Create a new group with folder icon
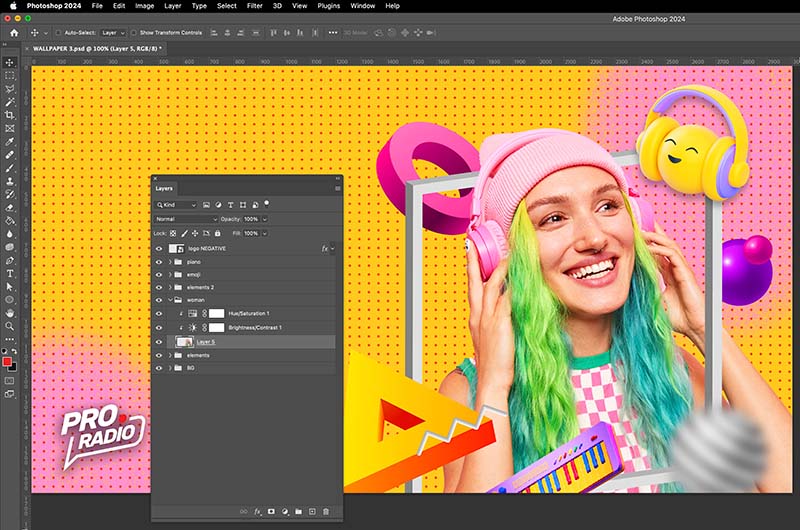The width and height of the screenshot is (800, 530). (297, 511)
